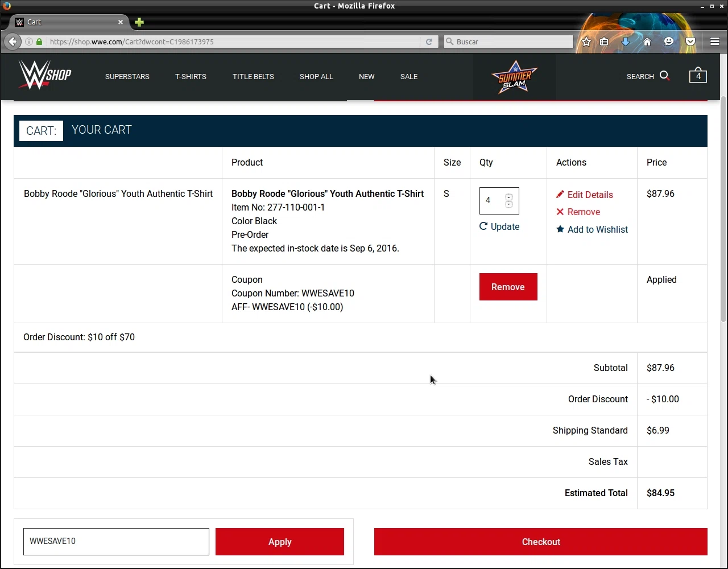Click the Subtotal value $87.96
Image resolution: width=728 pixels, height=569 pixels.
[x=660, y=368]
